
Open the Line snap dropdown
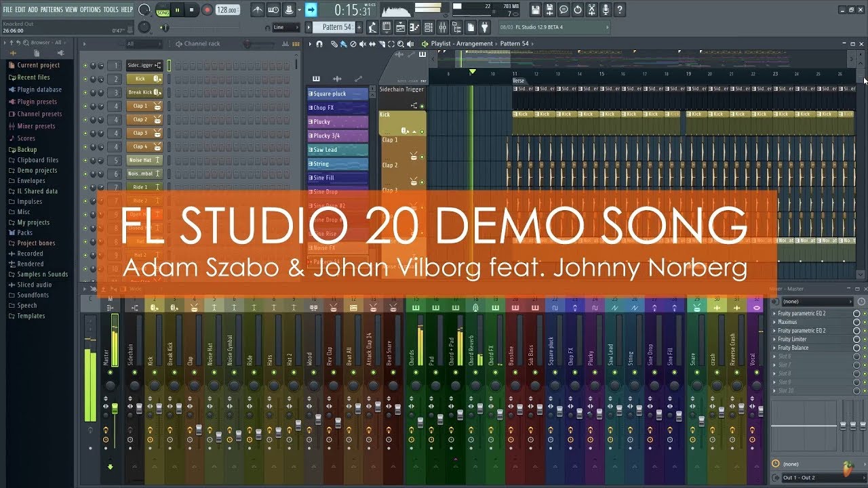(x=286, y=28)
